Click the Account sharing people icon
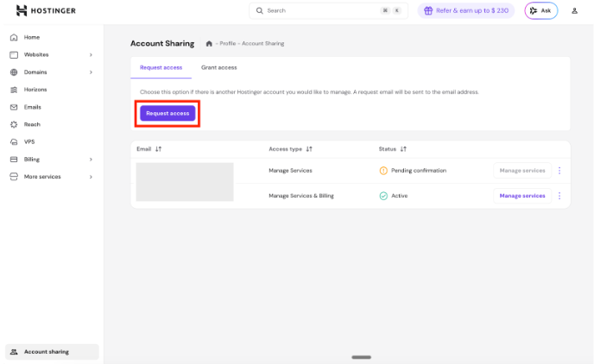The image size is (594, 364). pos(14,352)
